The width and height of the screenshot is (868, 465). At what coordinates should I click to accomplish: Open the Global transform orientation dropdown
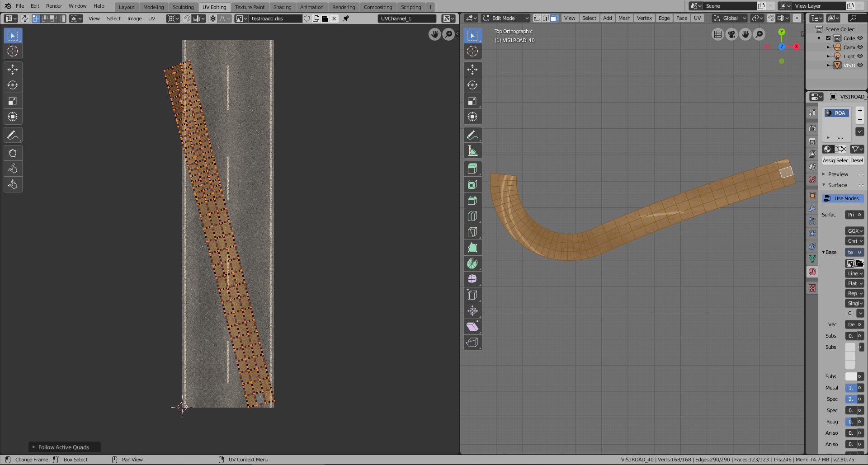pos(730,18)
